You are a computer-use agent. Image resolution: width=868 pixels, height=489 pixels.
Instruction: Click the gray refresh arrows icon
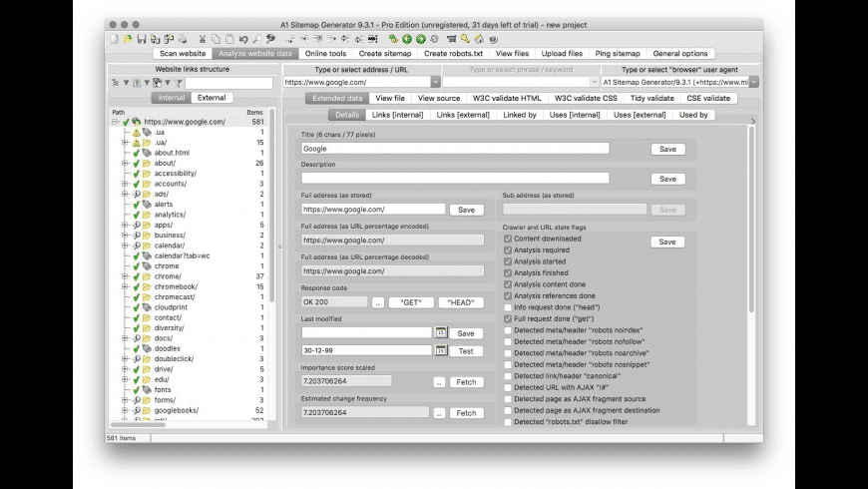point(435,39)
